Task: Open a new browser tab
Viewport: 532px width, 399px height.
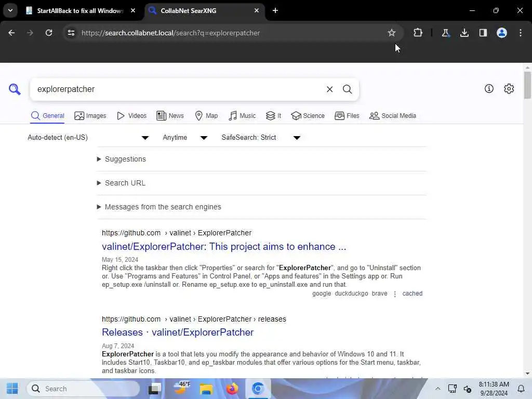Action: coord(275,10)
